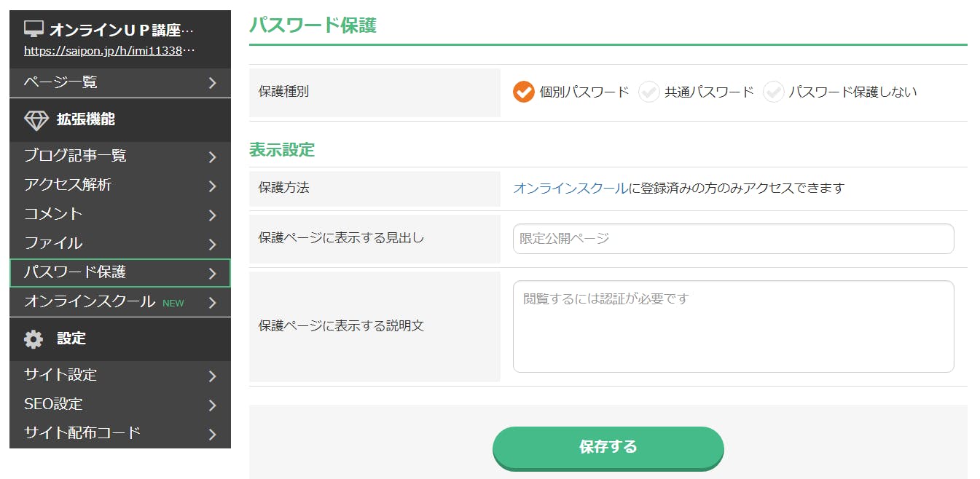
Task: Click the orange checkmark for 個別パスワード
Action: [523, 92]
